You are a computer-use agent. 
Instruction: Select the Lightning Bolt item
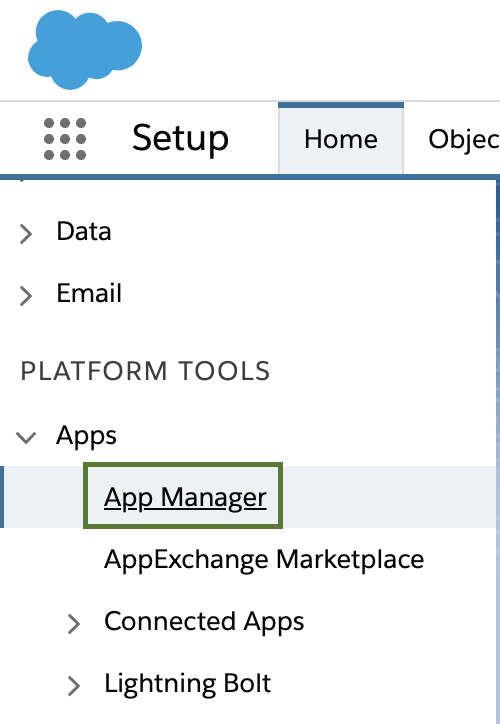(187, 683)
